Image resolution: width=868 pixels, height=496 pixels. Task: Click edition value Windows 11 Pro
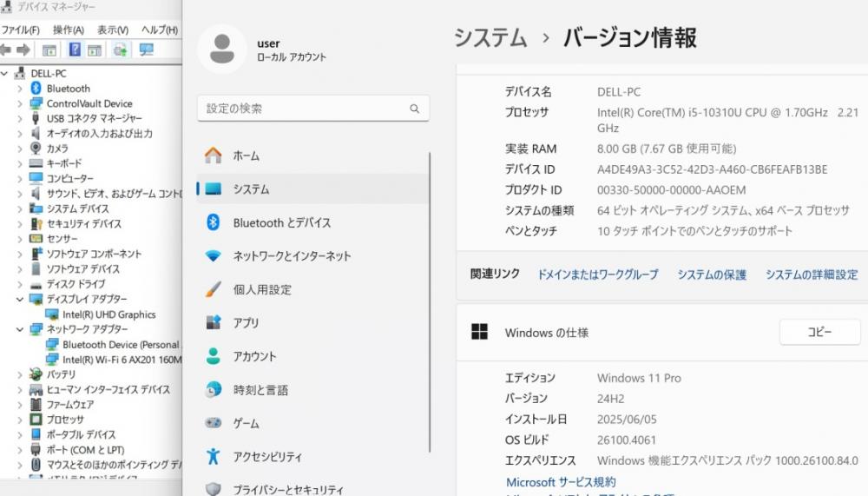639,378
